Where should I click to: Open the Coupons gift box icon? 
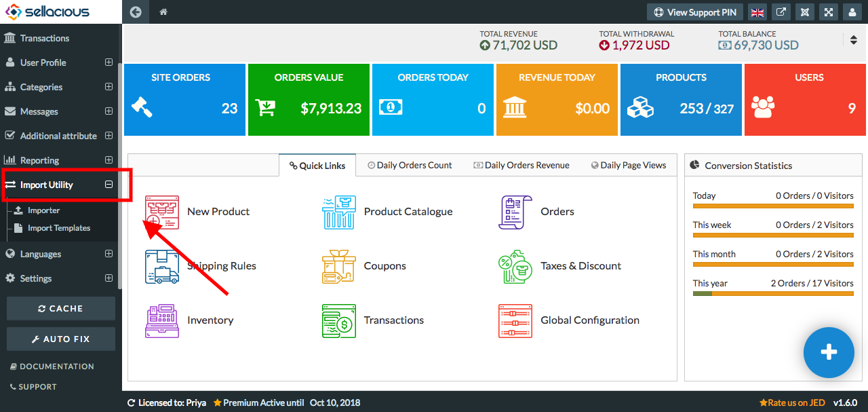pos(339,266)
